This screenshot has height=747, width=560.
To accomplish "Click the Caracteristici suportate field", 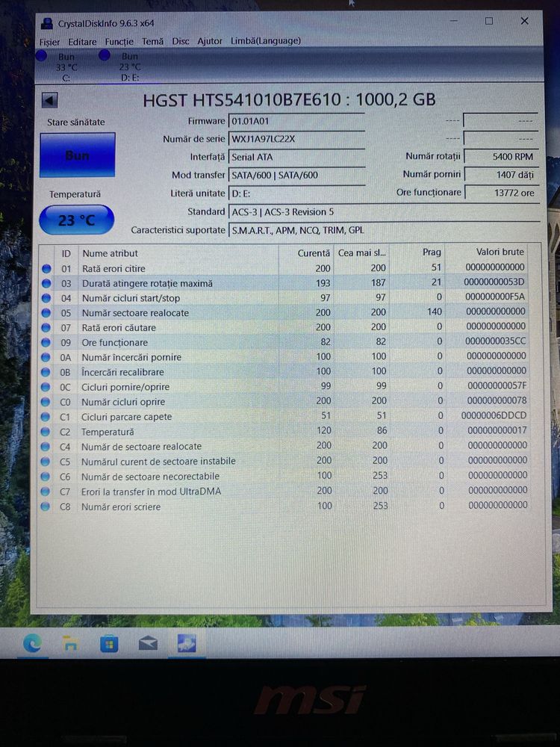I will pyautogui.click(x=384, y=230).
